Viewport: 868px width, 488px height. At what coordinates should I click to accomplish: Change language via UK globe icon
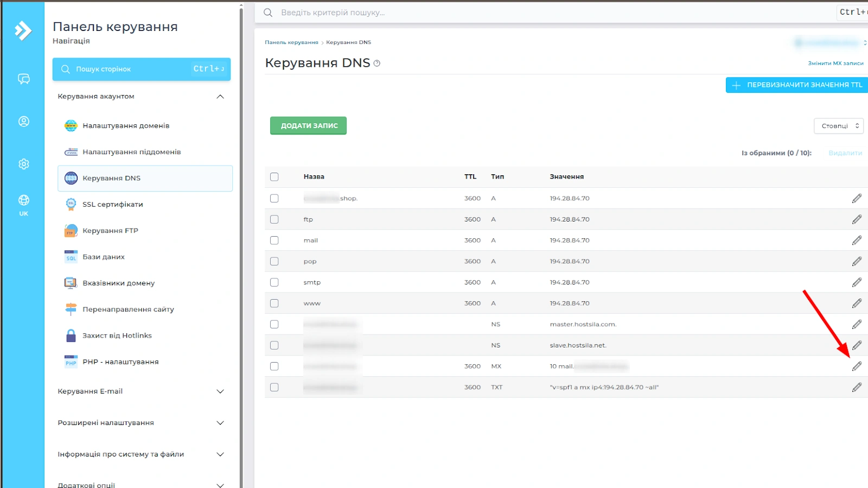(x=24, y=205)
